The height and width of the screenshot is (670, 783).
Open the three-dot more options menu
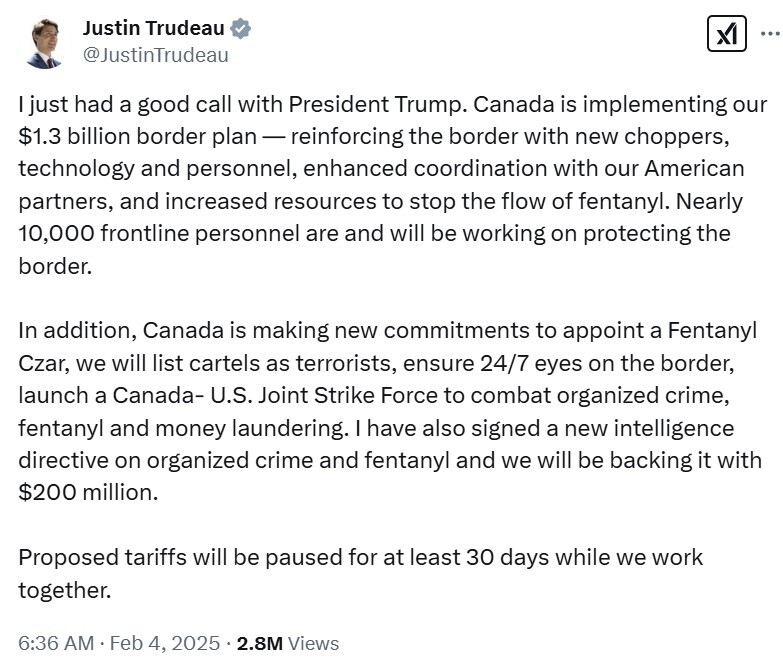click(x=772, y=33)
